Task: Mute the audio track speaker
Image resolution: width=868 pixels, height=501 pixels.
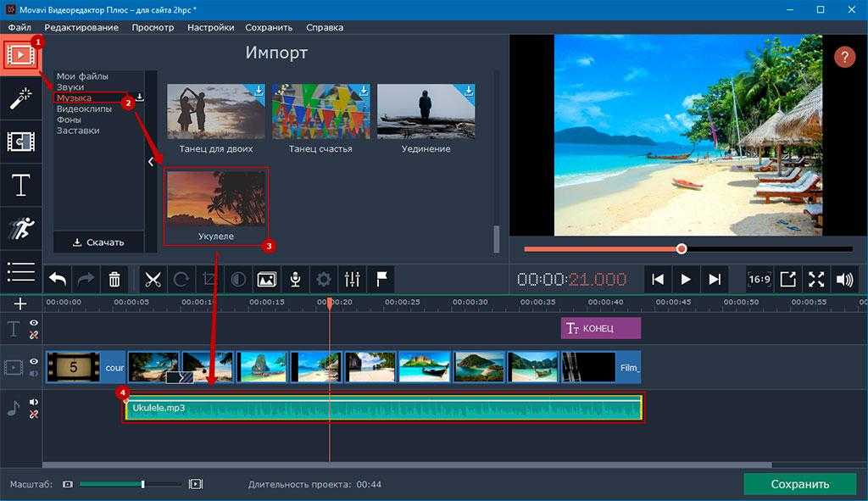Action: (34, 403)
